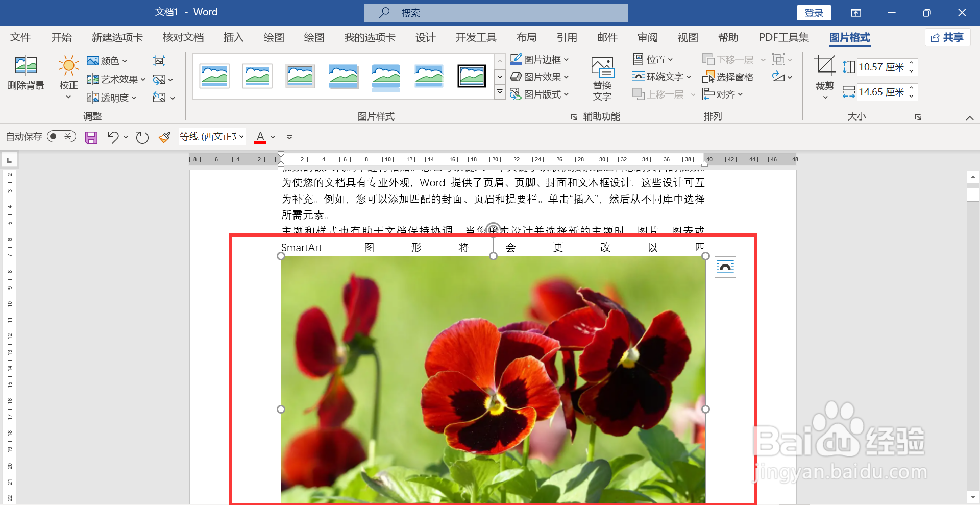Click the tab selector at ruler corner
The width and height of the screenshot is (980, 505).
(9, 160)
